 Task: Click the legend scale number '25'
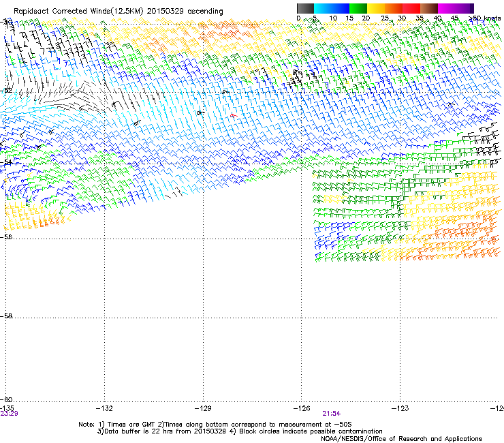pyautogui.click(x=385, y=18)
